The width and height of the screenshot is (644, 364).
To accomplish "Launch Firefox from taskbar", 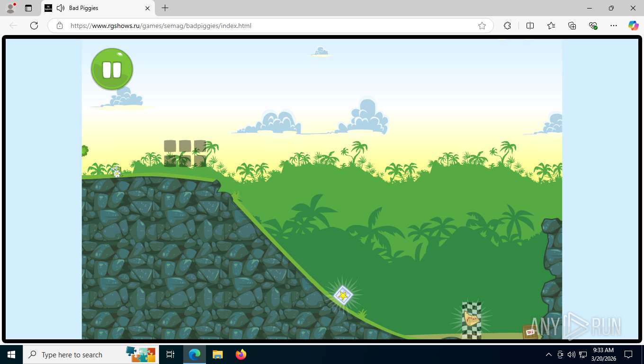I will pos(241,355).
